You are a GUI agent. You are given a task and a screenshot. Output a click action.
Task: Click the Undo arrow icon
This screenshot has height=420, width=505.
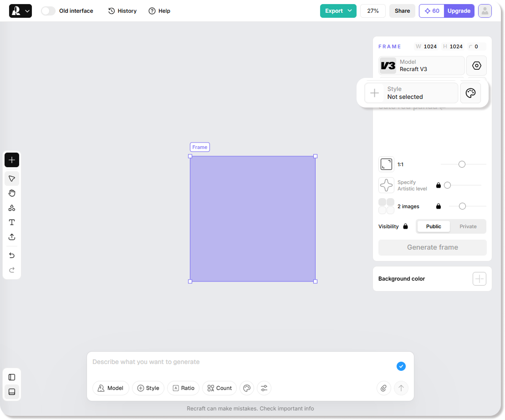pyautogui.click(x=12, y=255)
